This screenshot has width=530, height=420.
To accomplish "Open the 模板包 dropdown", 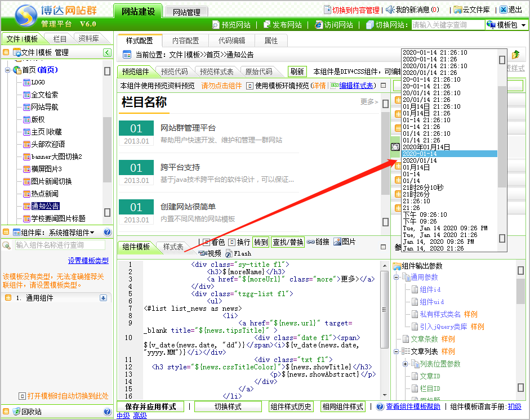I will pyautogui.click(x=506, y=25).
